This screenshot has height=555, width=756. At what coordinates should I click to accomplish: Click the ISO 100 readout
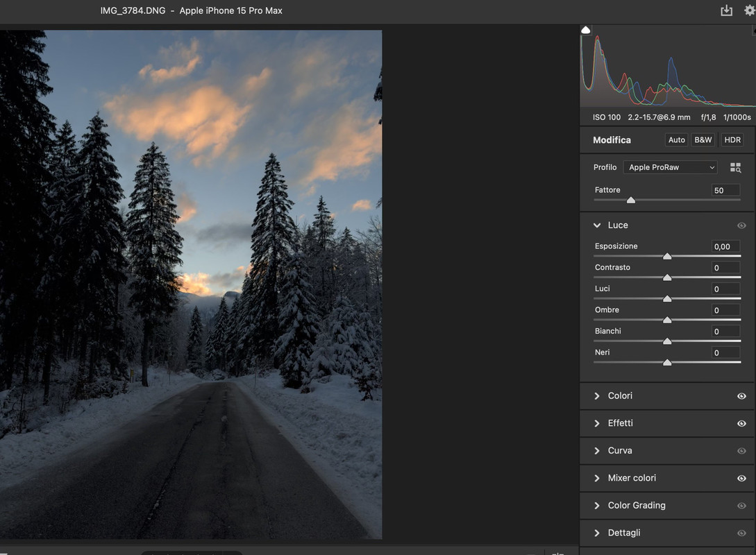(x=607, y=117)
